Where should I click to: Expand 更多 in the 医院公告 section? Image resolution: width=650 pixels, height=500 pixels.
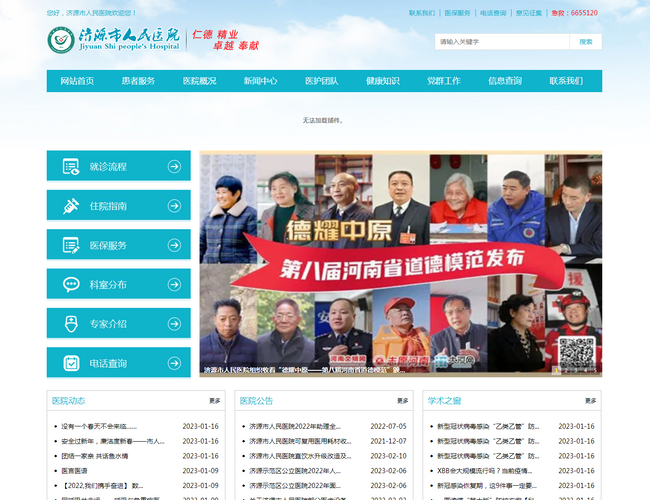tap(402, 401)
